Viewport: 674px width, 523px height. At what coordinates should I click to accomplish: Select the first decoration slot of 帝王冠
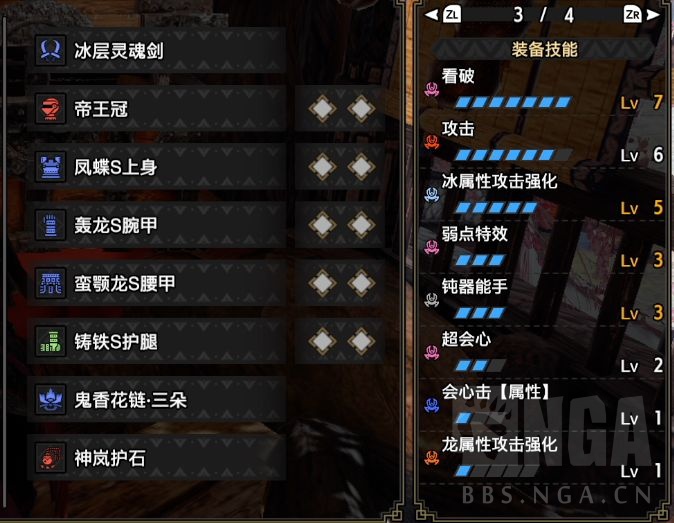(x=322, y=108)
